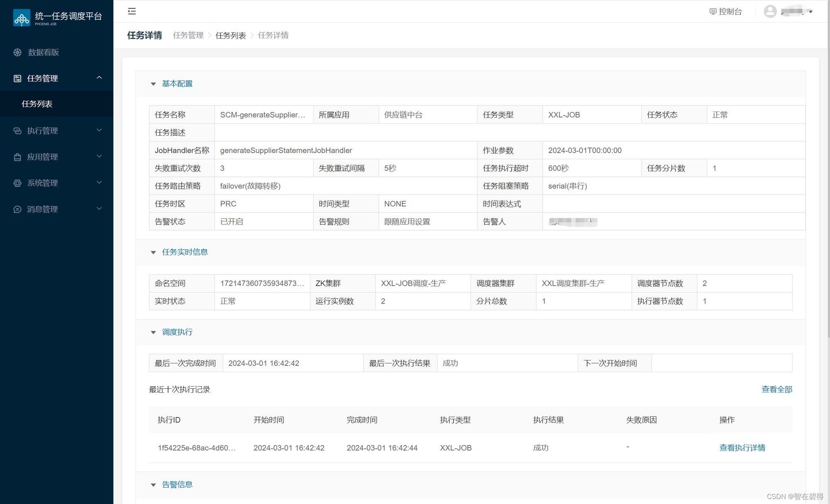This screenshot has width=830, height=504.
Task: Select 任务列表 in the sidebar
Action: pos(37,104)
